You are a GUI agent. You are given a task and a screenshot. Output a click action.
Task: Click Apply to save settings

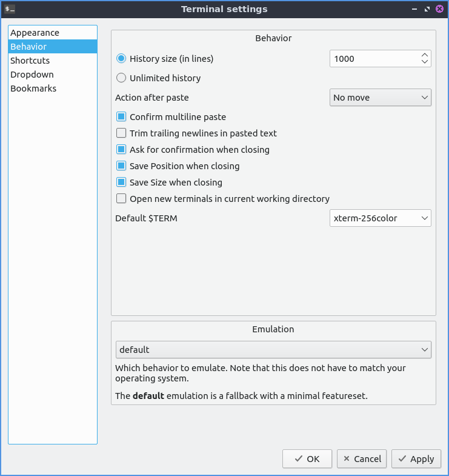[416, 459]
